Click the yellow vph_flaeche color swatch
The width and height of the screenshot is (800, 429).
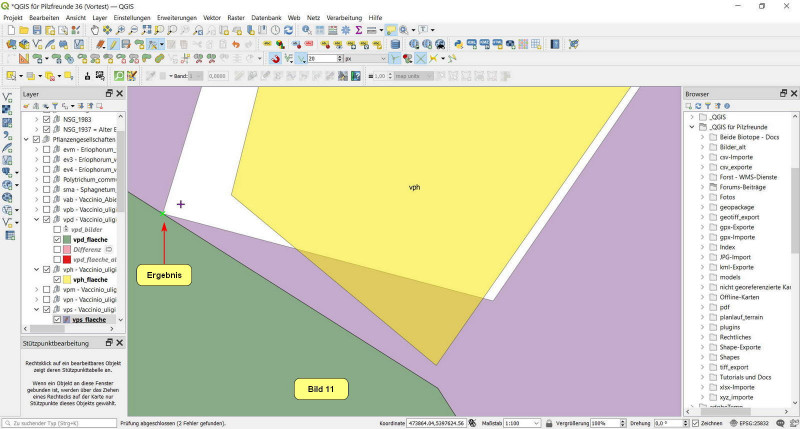click(67, 279)
